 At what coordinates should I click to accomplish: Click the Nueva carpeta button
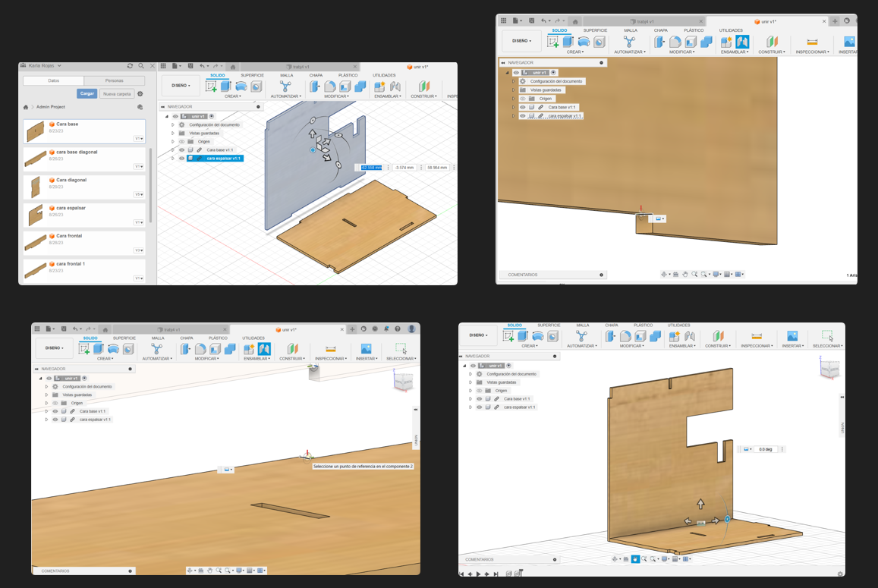point(117,93)
